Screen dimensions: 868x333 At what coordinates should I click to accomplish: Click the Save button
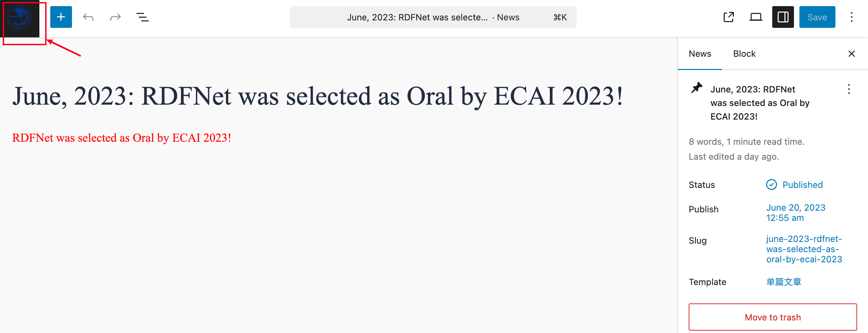817,17
